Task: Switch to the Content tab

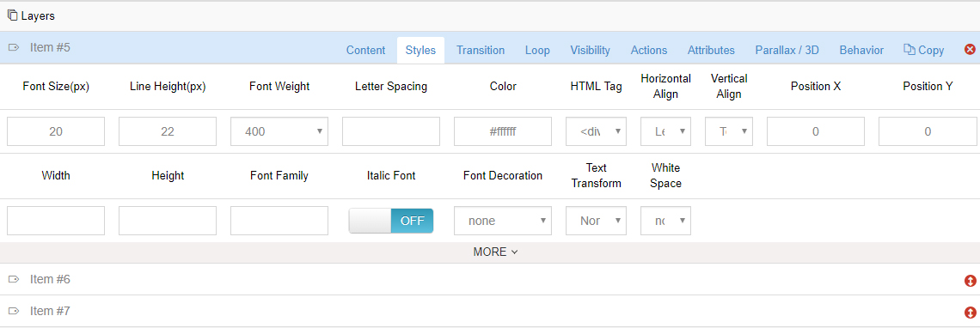Action: point(365,50)
